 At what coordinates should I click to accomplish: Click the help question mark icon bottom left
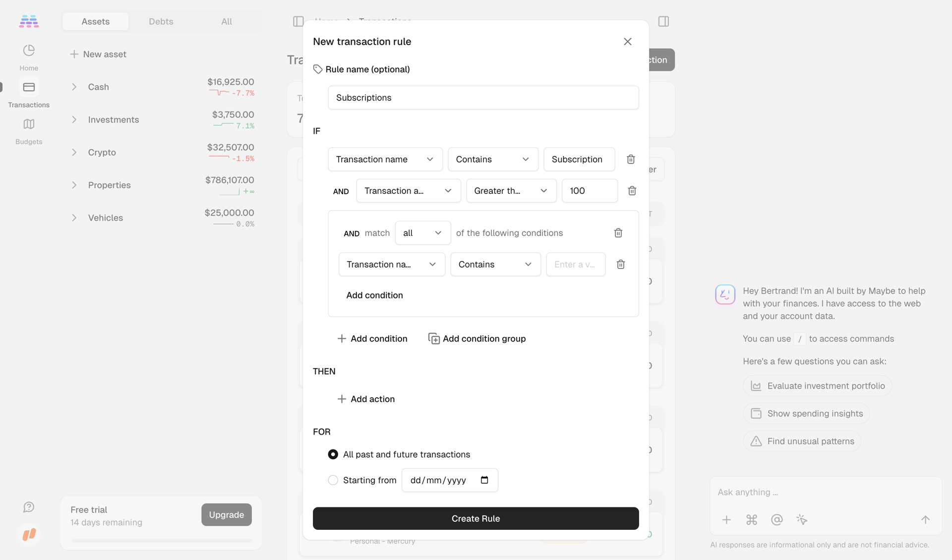[x=28, y=507]
